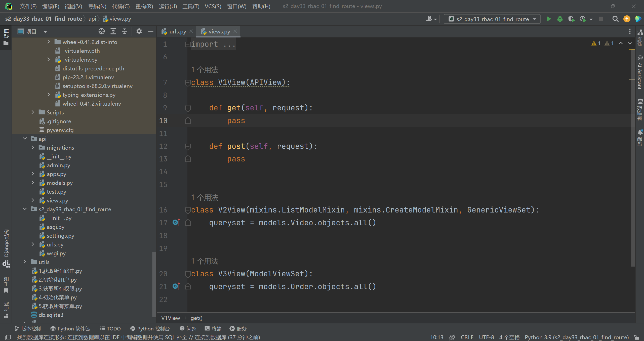Open the TODO tool window
Viewport: 644px width, 341px height.
pos(110,328)
